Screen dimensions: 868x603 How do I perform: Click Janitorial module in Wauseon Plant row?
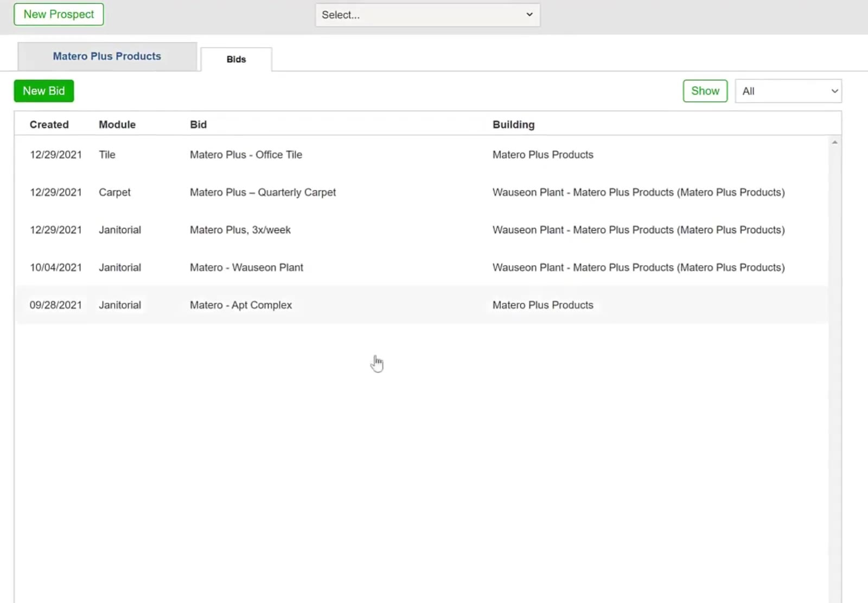(120, 267)
